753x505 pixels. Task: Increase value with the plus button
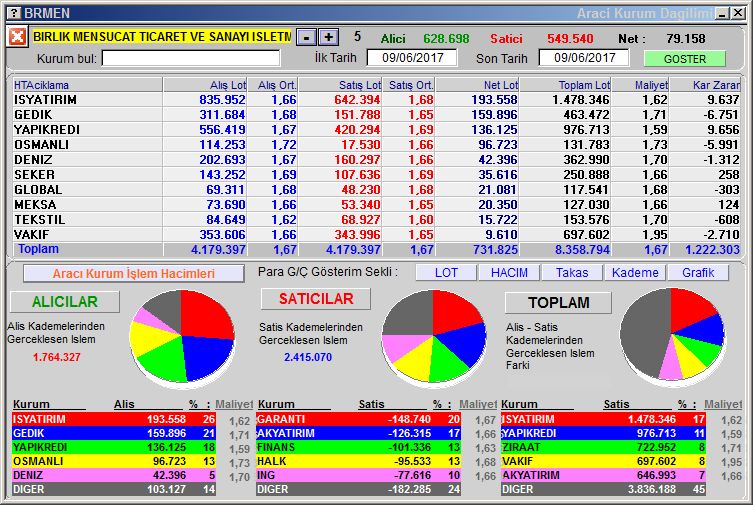(328, 37)
